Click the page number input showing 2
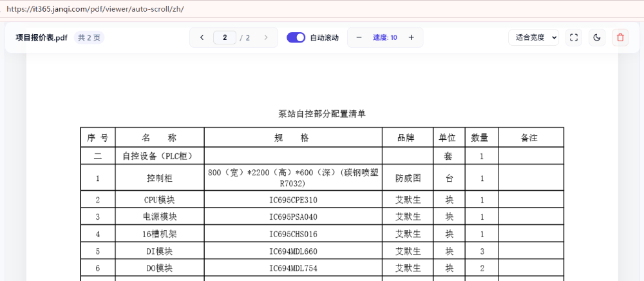Screen dimensions: 644x281 (x=225, y=37)
